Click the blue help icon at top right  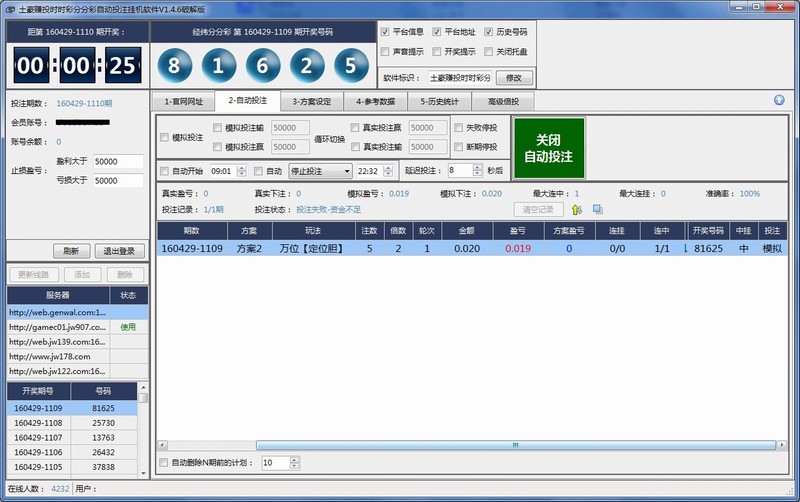(x=779, y=100)
